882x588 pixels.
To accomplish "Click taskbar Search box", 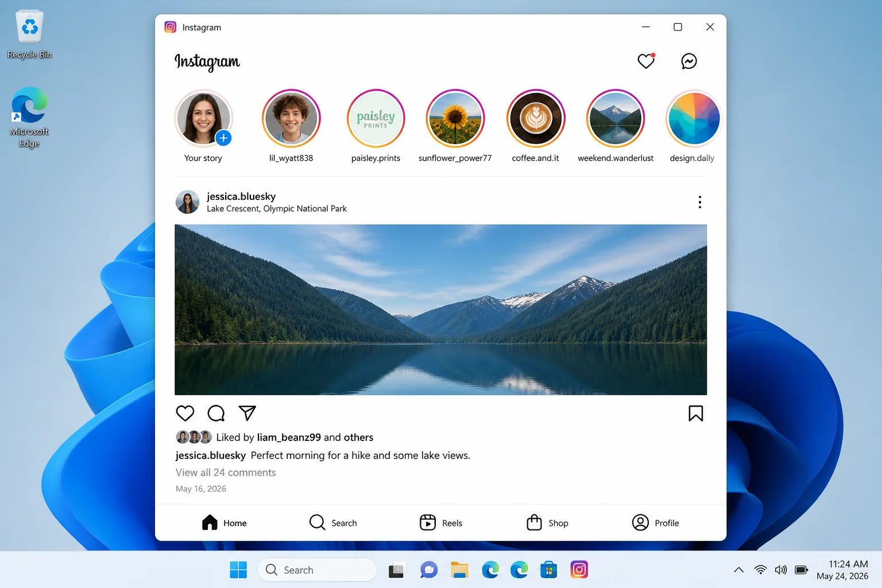I will (x=317, y=570).
